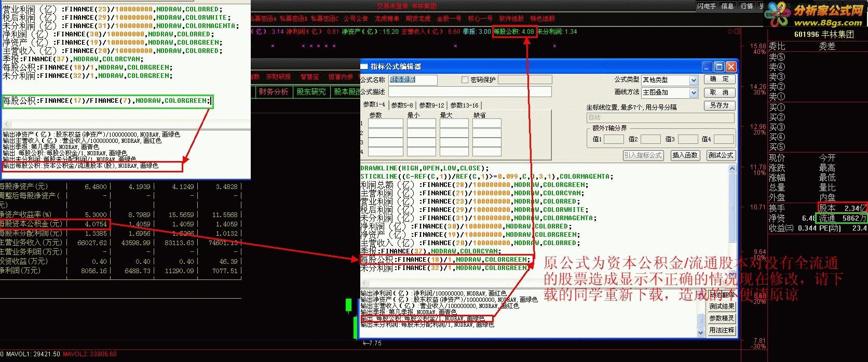Open the 信息 toolbar item
Image resolution: width=868 pixels, height=362 pixels.
click(727, 6)
